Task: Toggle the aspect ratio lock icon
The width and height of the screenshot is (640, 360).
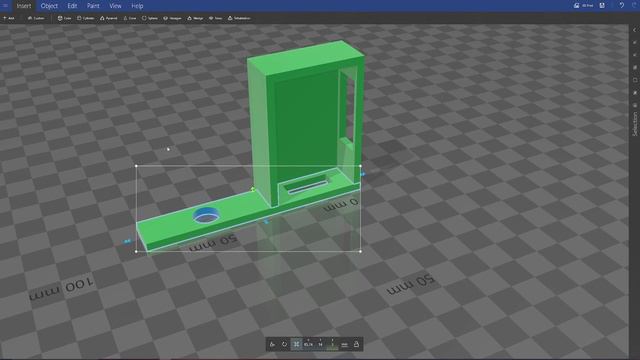Action: (x=356, y=344)
